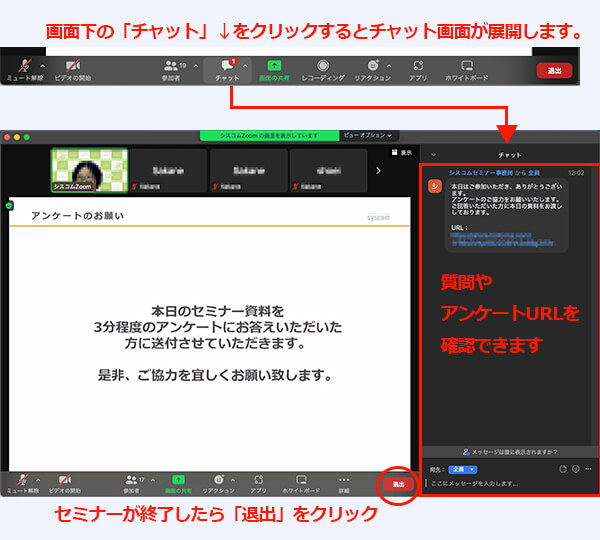Click the orange シ avatar beside the chat message
600x540 pixels.
click(x=435, y=186)
